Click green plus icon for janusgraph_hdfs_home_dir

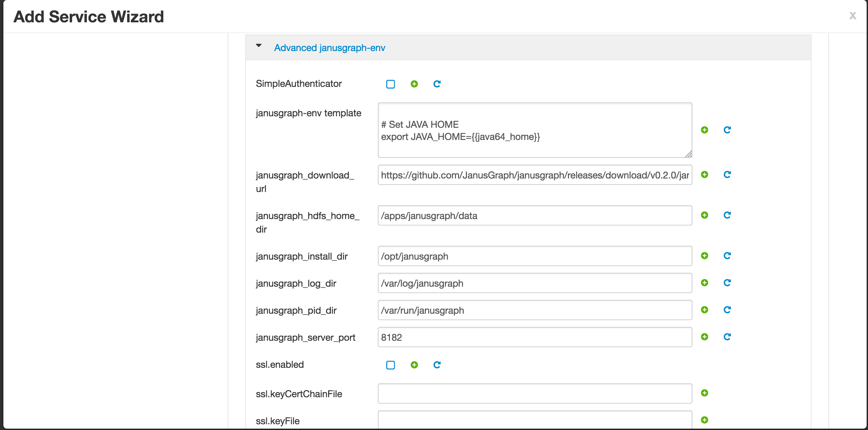705,215
